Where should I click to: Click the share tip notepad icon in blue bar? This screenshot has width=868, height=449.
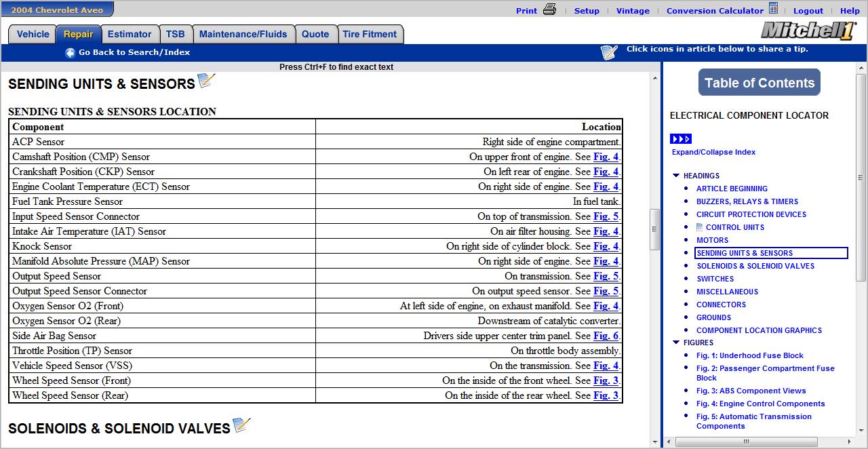pos(609,52)
